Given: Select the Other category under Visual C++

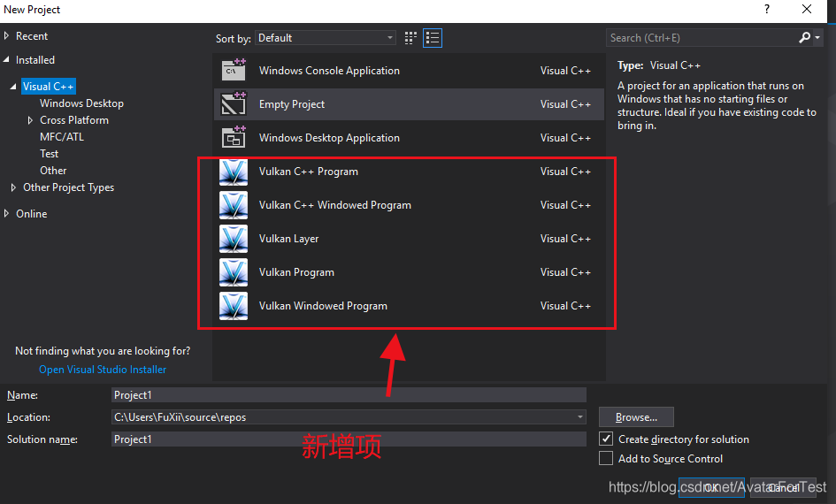Looking at the screenshot, I should (x=53, y=171).
